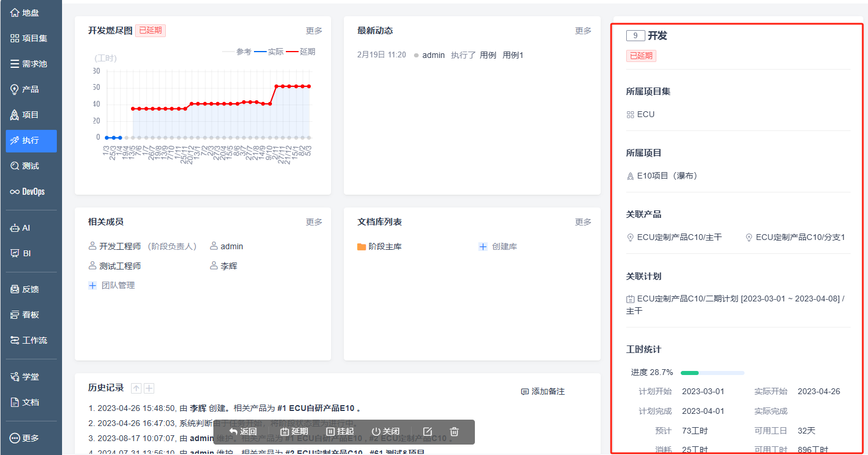Click the plus icon beside 团队管理
Viewport: 868px width, 455px height.
[x=92, y=286]
